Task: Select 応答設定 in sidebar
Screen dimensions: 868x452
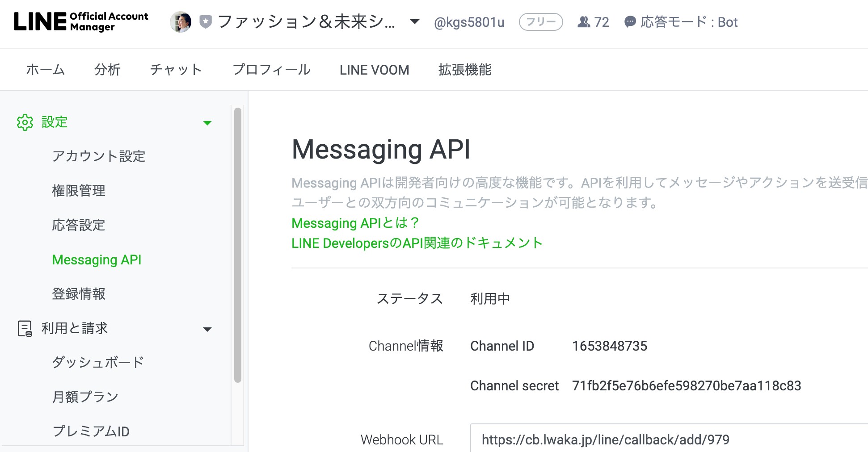Action: (x=79, y=225)
